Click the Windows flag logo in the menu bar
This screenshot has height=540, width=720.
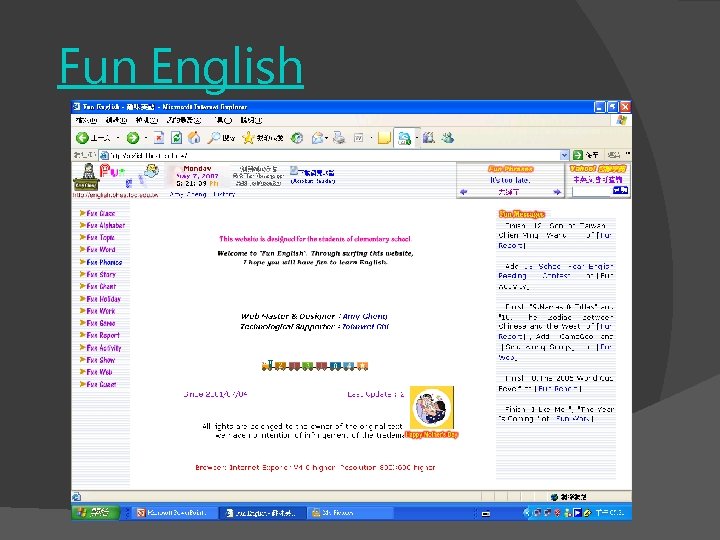click(x=622, y=120)
